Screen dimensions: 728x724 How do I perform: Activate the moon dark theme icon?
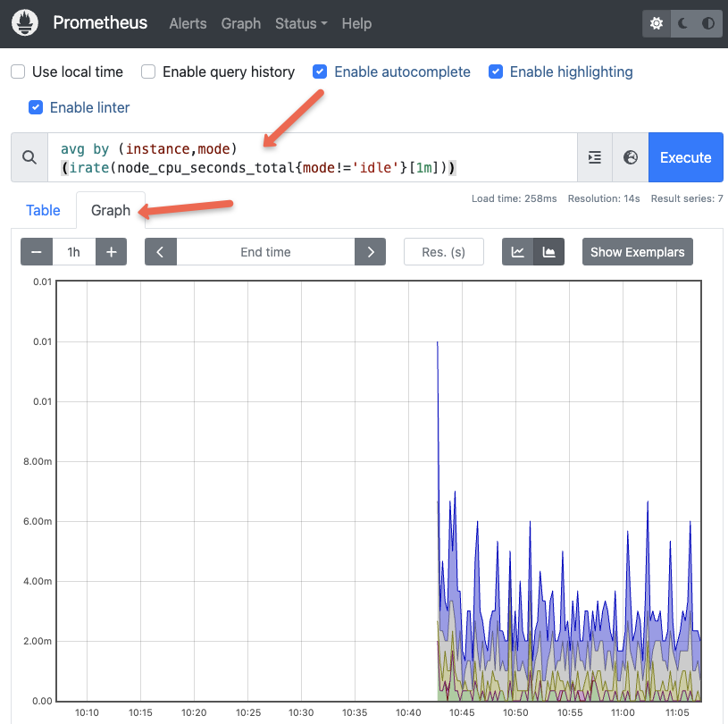click(x=681, y=22)
